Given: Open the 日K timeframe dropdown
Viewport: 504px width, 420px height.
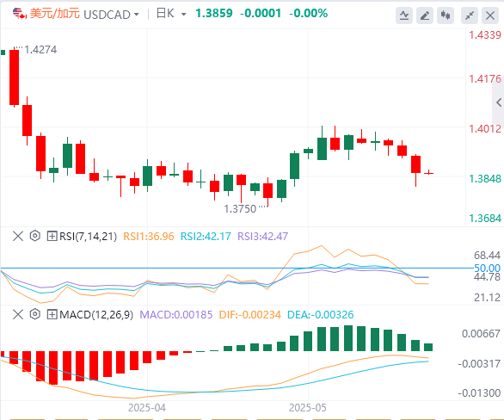Looking at the screenshot, I should pyautogui.click(x=171, y=14).
